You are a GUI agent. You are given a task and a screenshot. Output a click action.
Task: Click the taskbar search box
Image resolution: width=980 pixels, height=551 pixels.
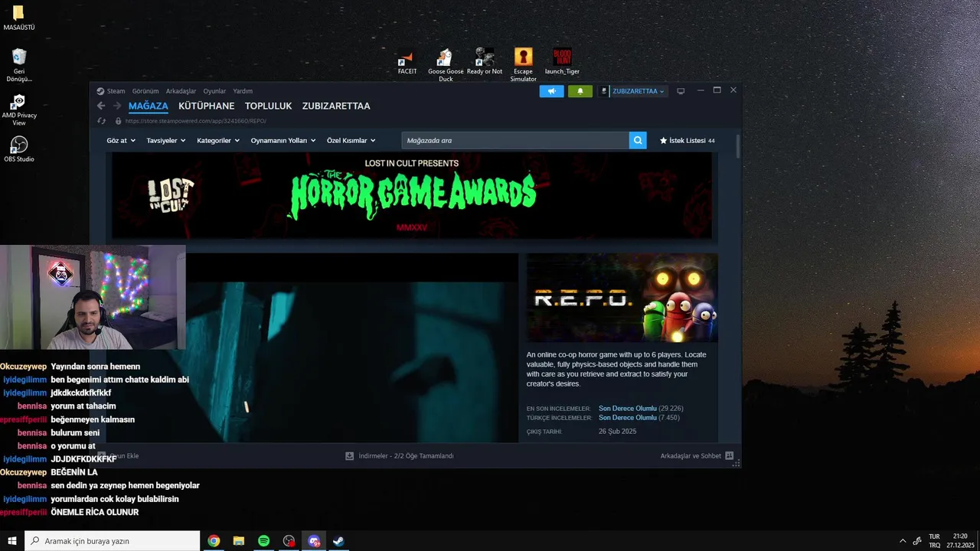(113, 541)
